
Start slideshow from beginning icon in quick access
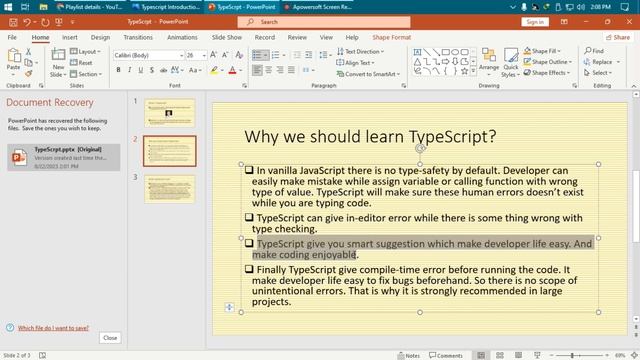coord(59,22)
